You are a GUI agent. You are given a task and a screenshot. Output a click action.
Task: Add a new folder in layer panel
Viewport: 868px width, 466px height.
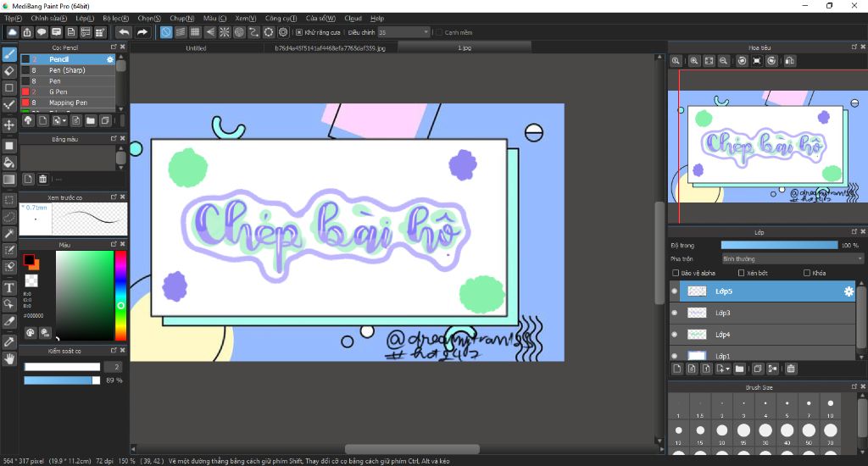[x=739, y=369]
